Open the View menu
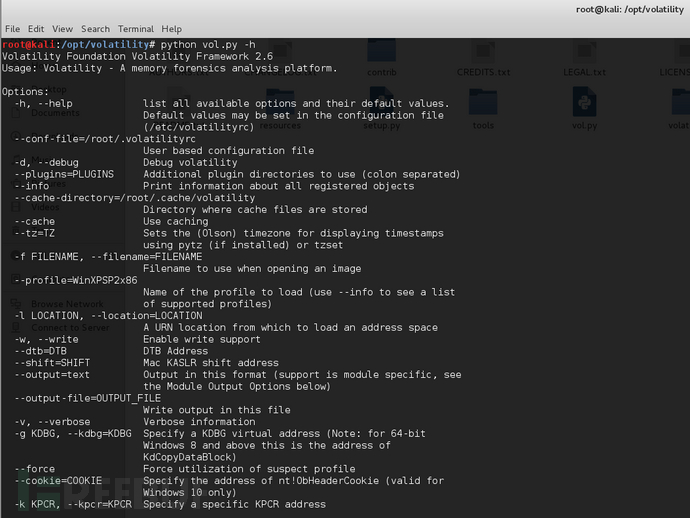690x518 pixels. pyautogui.click(x=62, y=29)
